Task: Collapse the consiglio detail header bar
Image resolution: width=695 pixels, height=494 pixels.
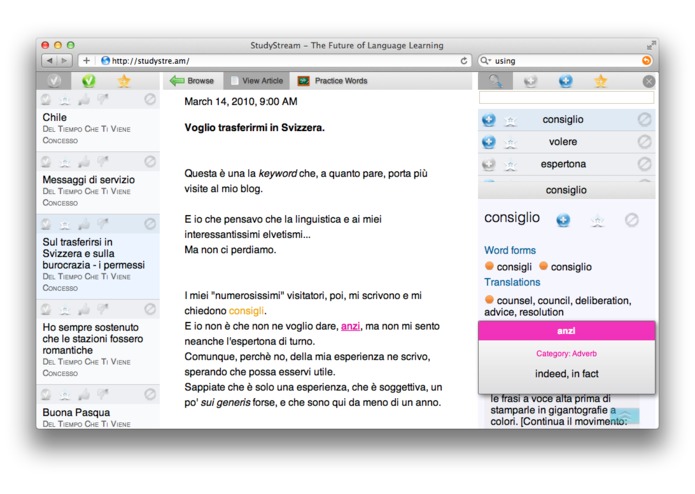Action: (566, 190)
